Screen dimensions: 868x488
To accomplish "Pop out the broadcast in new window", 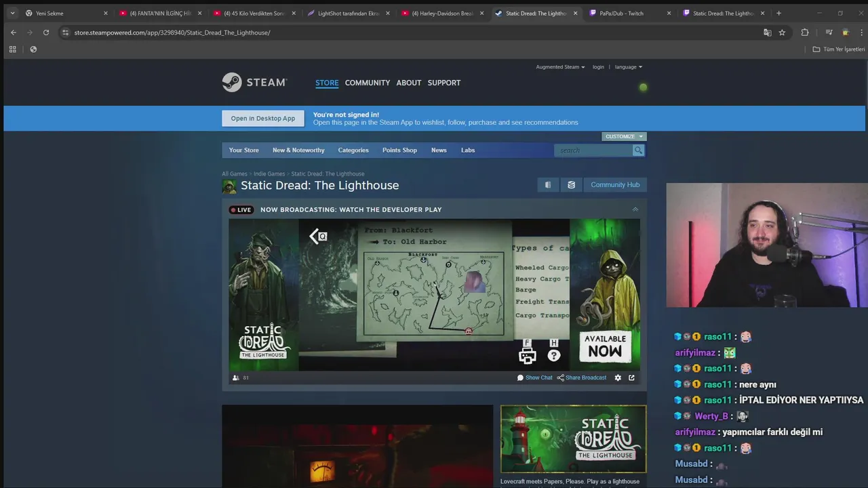I will coord(631,378).
